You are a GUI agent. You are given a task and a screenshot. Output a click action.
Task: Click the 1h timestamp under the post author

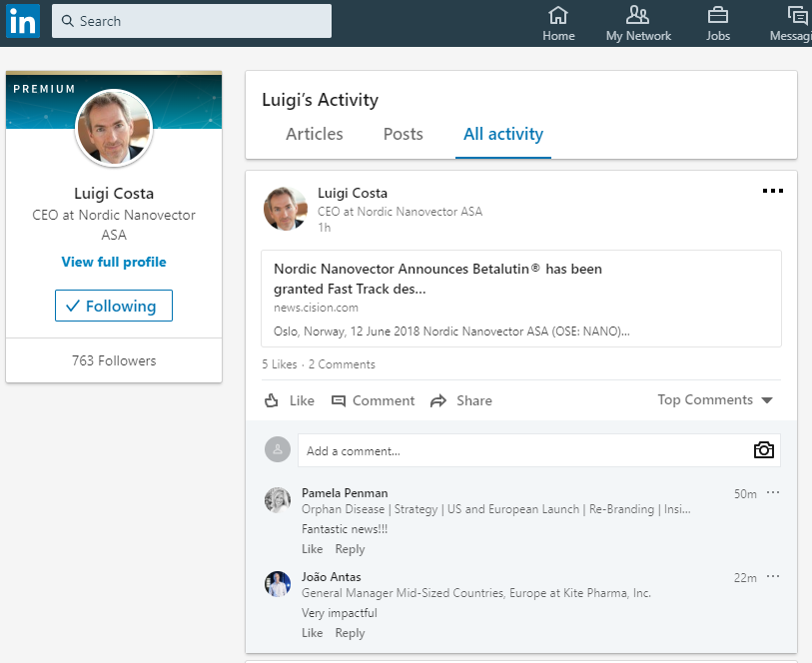[x=325, y=228]
